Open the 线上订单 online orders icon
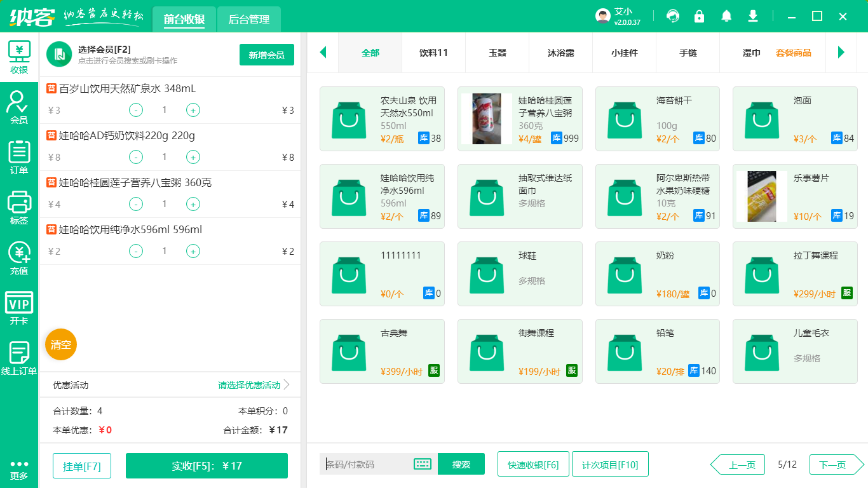 pyautogui.click(x=19, y=358)
